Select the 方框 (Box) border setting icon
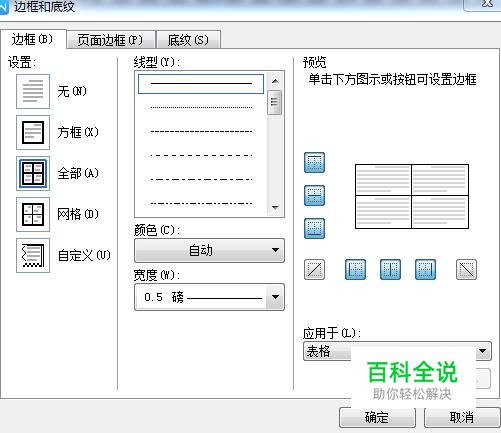Screen dimensions: 501x433 [x=33, y=132]
